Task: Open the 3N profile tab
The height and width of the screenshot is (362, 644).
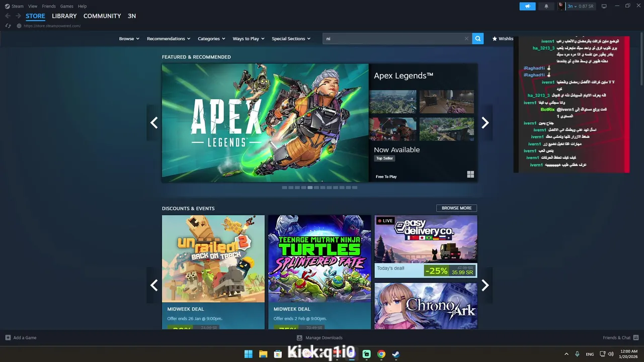Action: pyautogui.click(x=132, y=16)
